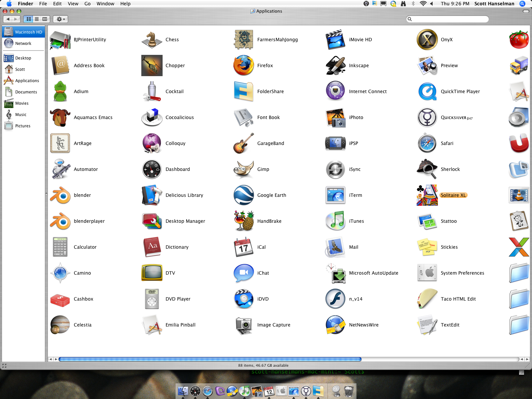Open the Help menu

coord(125,4)
